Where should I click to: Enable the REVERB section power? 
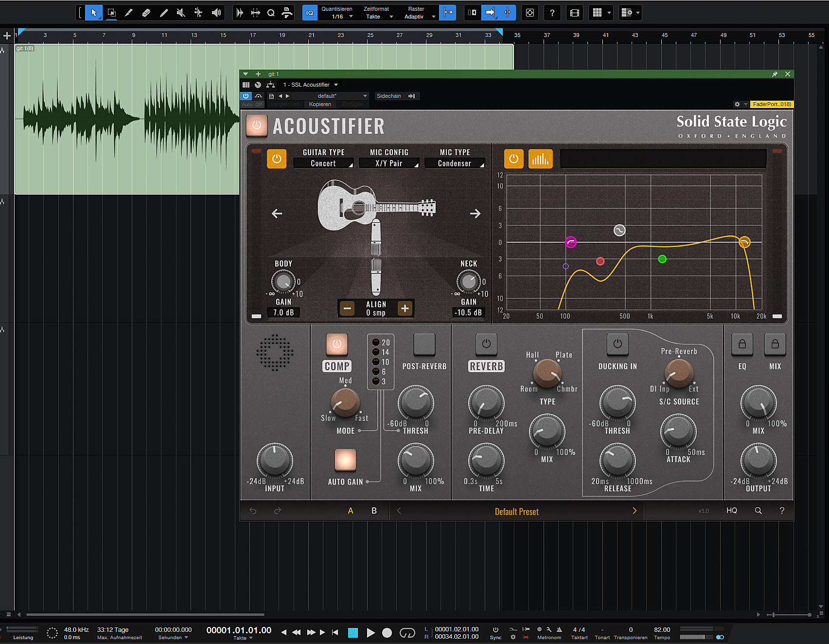[486, 344]
